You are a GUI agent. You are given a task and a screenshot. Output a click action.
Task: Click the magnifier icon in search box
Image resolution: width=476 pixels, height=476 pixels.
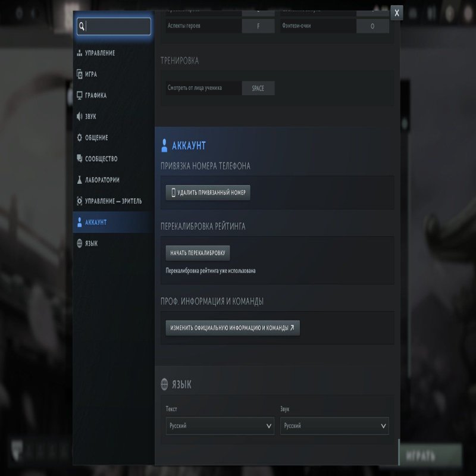click(82, 26)
